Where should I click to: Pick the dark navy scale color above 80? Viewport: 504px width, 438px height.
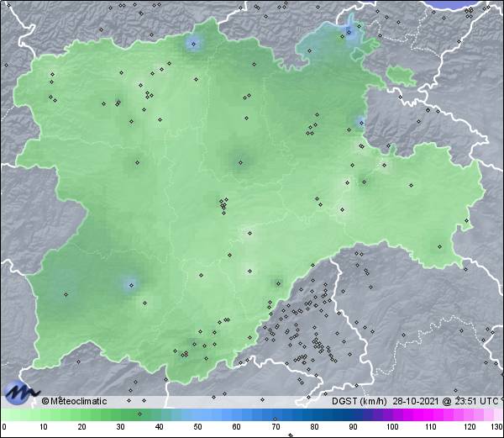tap(315, 414)
